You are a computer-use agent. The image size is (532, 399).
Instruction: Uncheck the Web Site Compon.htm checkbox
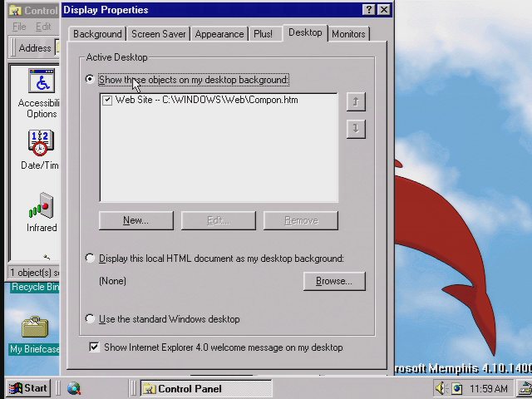(x=107, y=100)
